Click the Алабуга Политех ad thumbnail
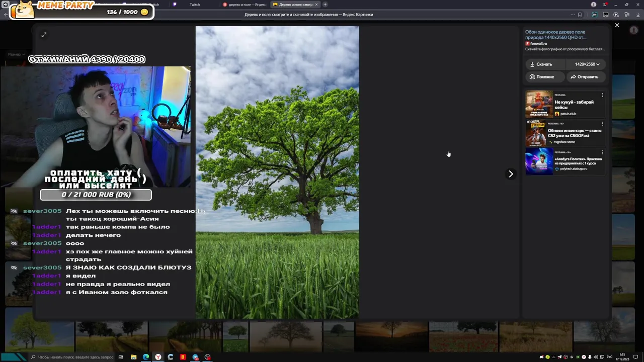This screenshot has width=644, height=362. click(539, 161)
